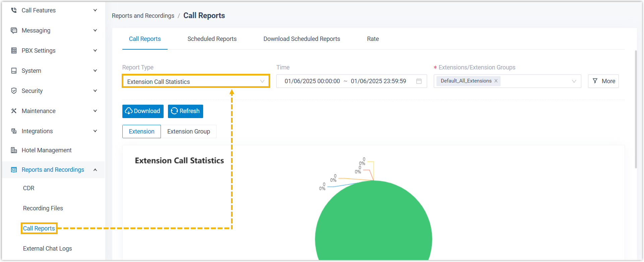This screenshot has width=644, height=262.
Task: Click the Download button
Action: point(143,111)
